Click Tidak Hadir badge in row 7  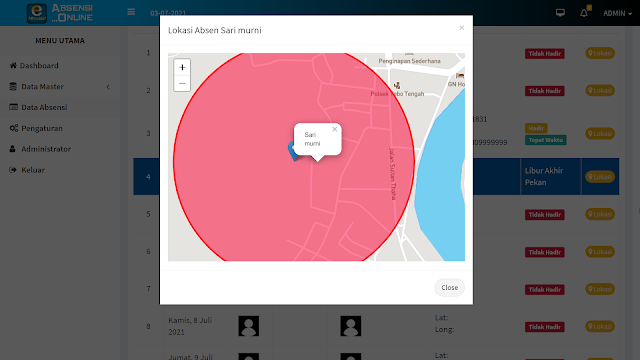click(544, 289)
